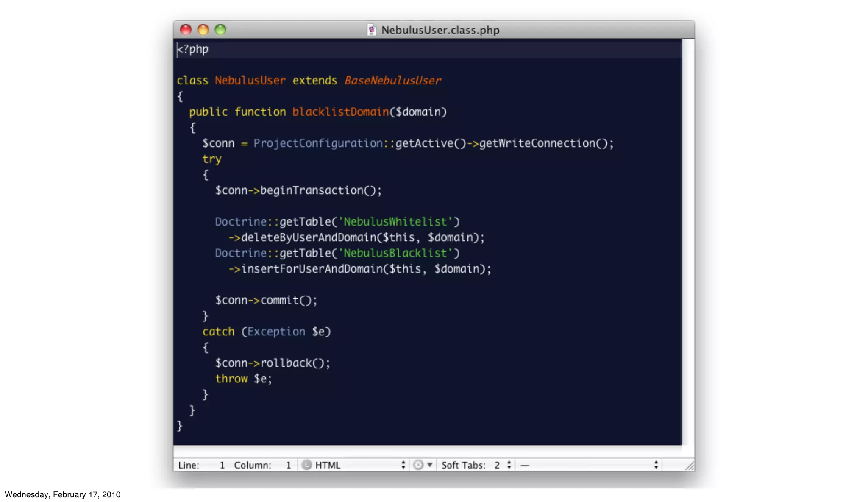Click the Line number indicator
The image size is (868, 502).
[201, 465]
